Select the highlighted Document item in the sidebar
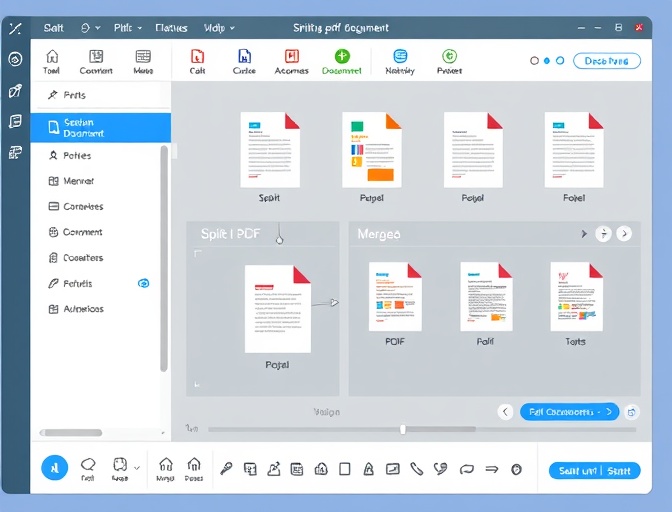The image size is (672, 512). (100, 128)
